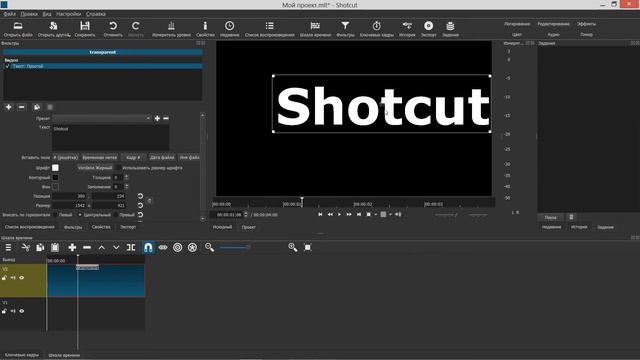Paste clipboard icon in timeline toolbar
Image resolution: width=640 pixels, height=360 pixels.
pyautogui.click(x=55, y=247)
